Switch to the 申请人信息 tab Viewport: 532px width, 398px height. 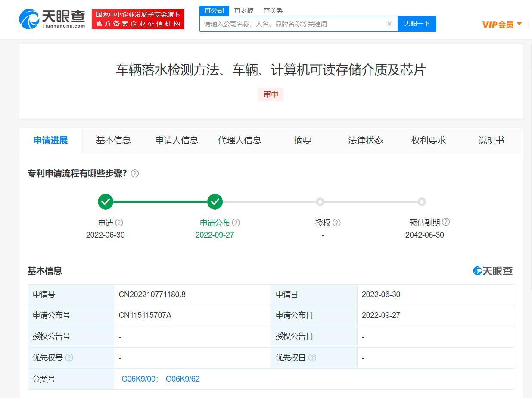point(177,140)
